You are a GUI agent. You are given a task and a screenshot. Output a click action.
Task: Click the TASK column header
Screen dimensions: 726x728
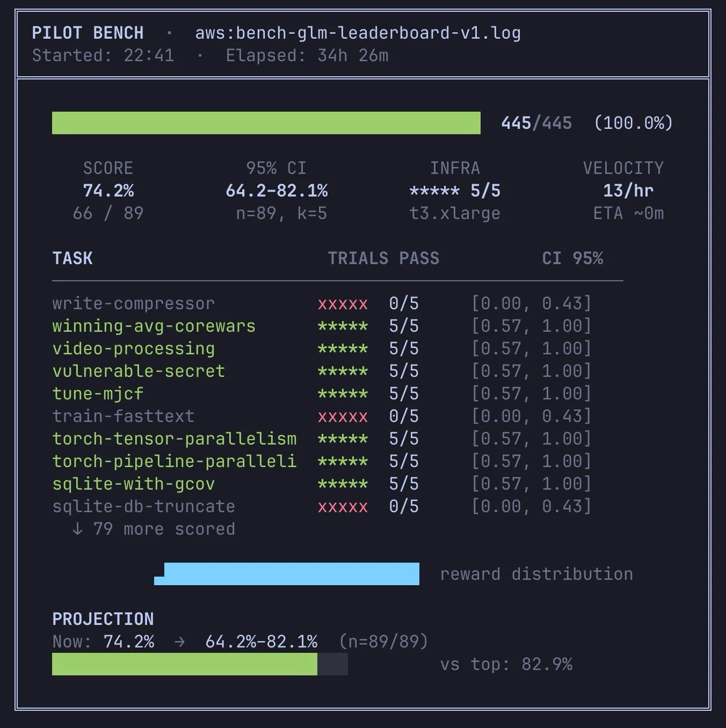pyautogui.click(x=72, y=258)
